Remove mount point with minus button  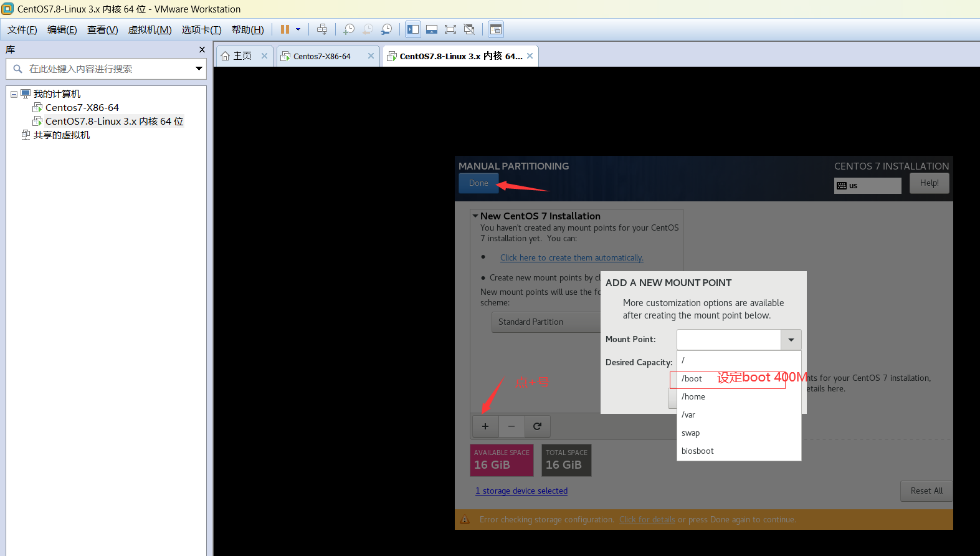511,426
